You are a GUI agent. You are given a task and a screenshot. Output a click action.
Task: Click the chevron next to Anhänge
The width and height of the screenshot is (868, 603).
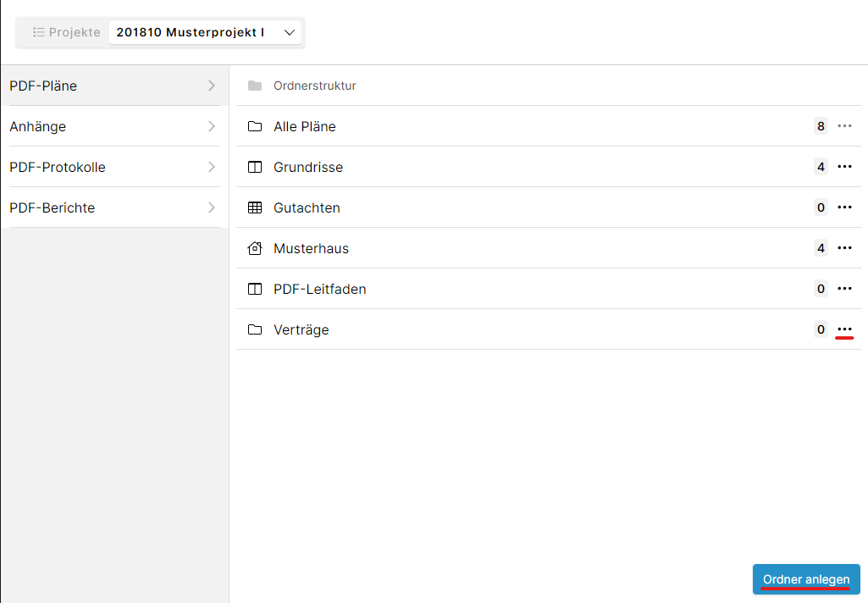click(x=212, y=126)
